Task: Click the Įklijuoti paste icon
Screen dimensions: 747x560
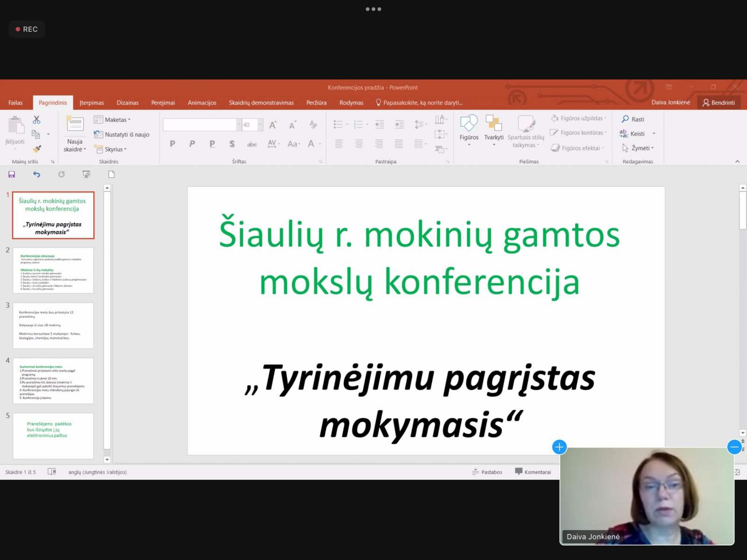Action: 16,126
